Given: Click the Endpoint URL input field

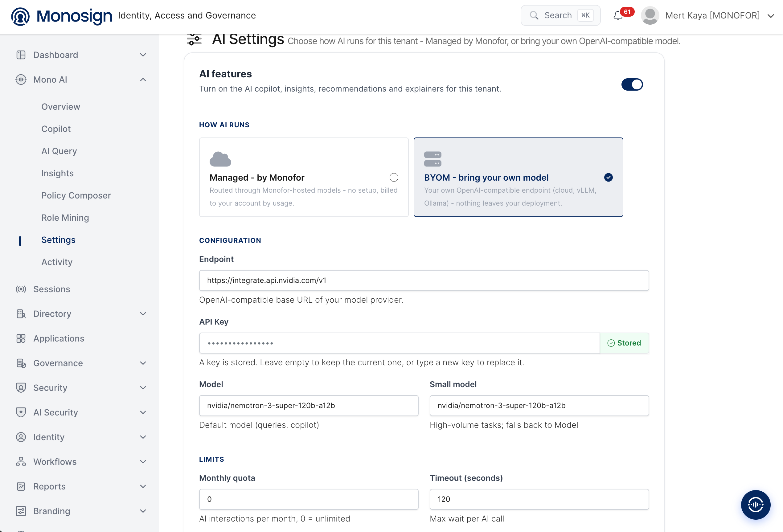Looking at the screenshot, I should tap(424, 280).
